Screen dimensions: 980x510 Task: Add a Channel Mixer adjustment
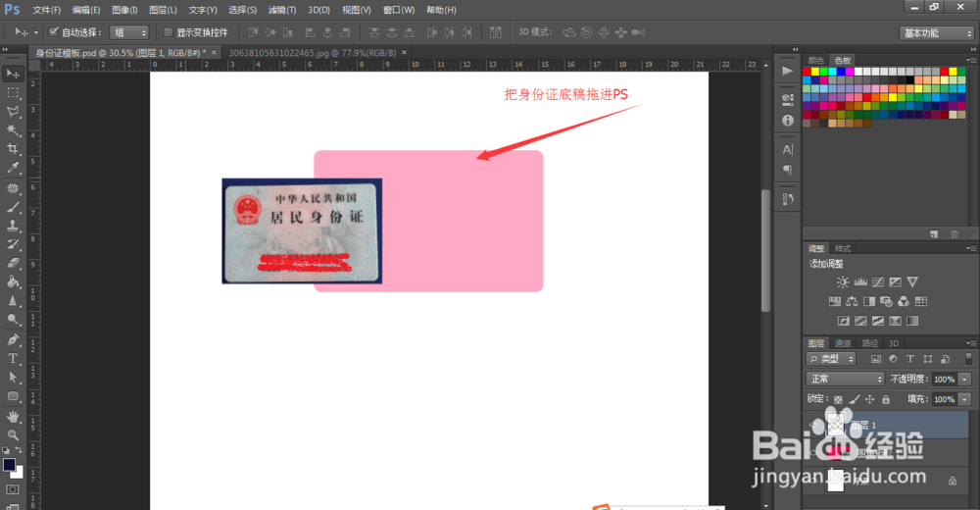pos(904,302)
